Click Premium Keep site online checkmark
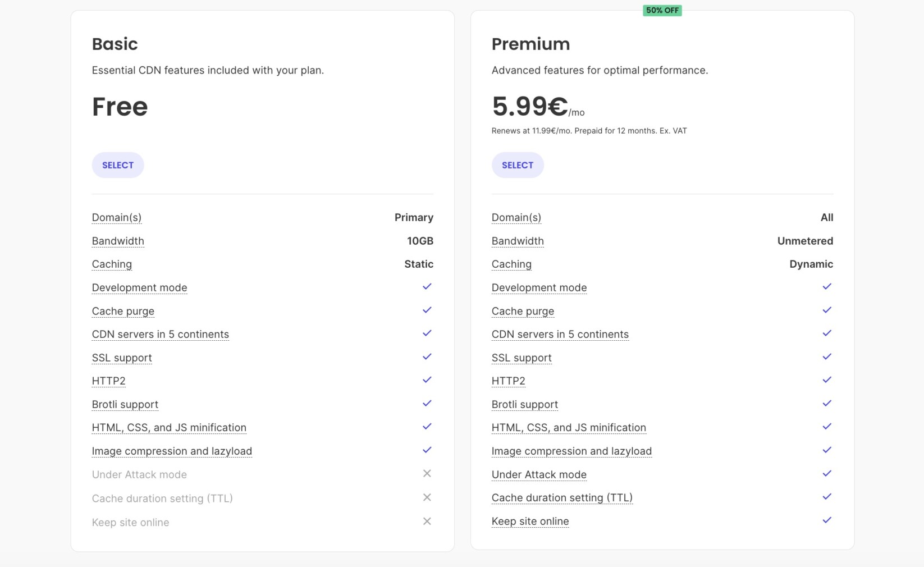924x567 pixels. (x=827, y=520)
